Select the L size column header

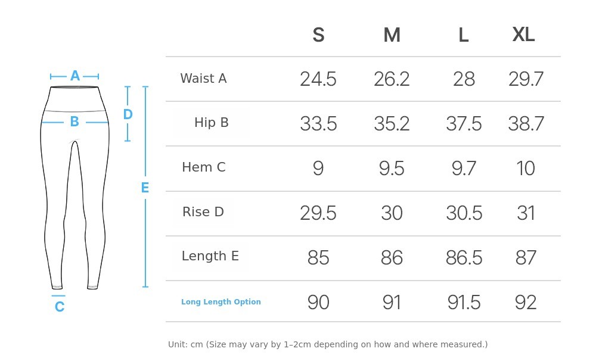pos(463,36)
